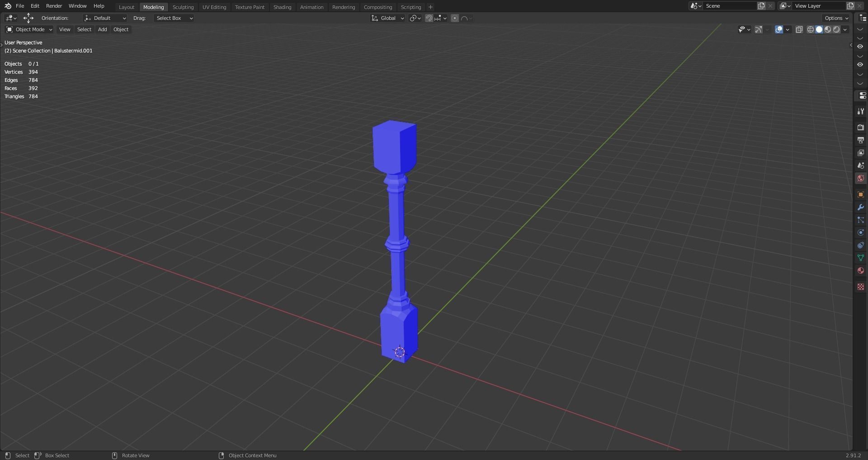Open the Outliner editor type icon
Screen dimensions: 868x460
(863, 18)
